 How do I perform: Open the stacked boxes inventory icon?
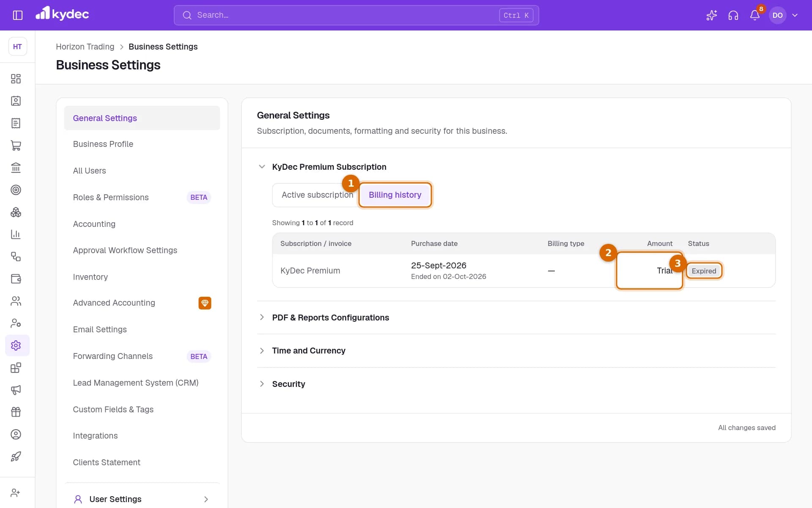pyautogui.click(x=16, y=212)
